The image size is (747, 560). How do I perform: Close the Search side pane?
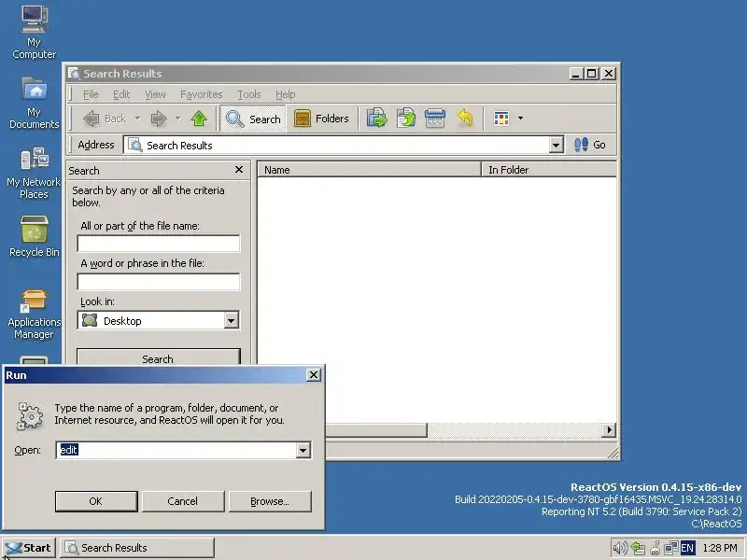click(239, 170)
